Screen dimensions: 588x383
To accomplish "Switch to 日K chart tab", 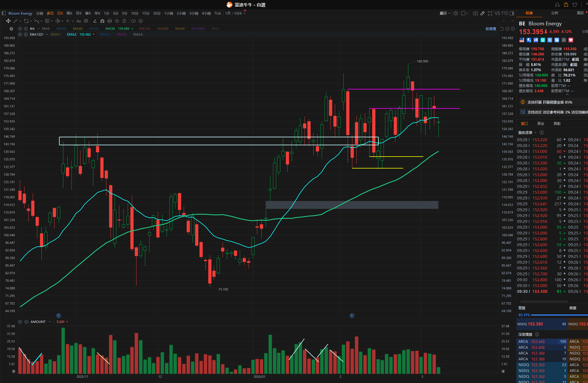I will click(x=60, y=13).
